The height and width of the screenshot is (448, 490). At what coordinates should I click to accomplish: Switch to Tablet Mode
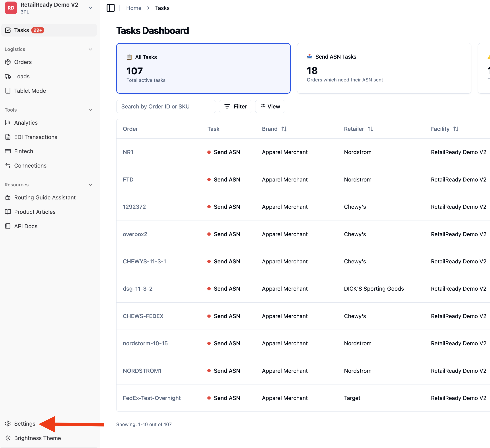click(30, 91)
